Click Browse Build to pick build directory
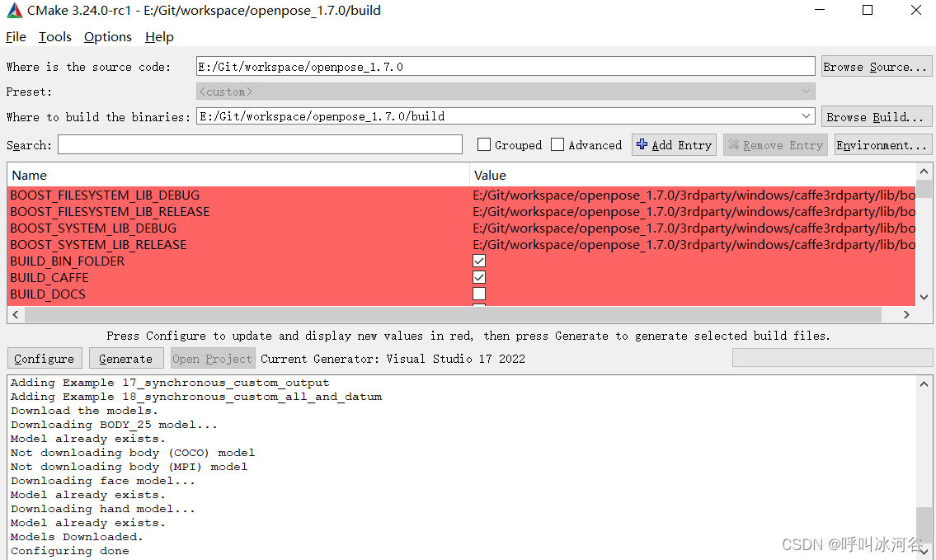The width and height of the screenshot is (936, 560). (x=876, y=115)
